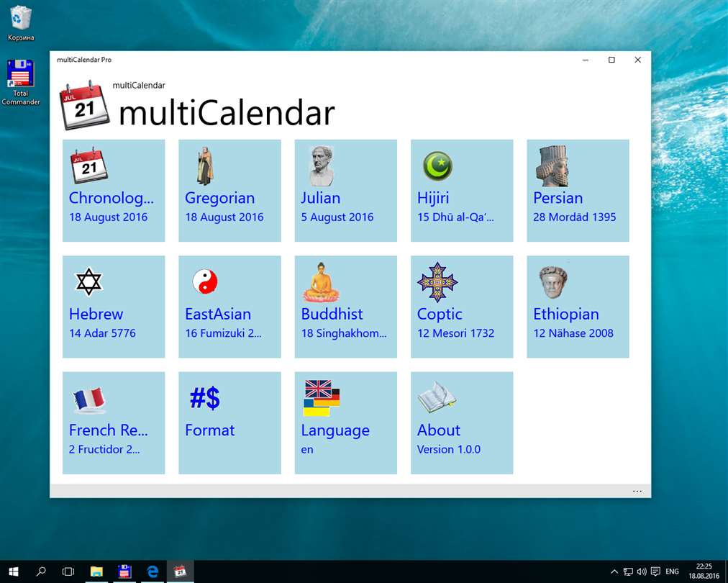Open the Persian calendar title

coord(558,198)
